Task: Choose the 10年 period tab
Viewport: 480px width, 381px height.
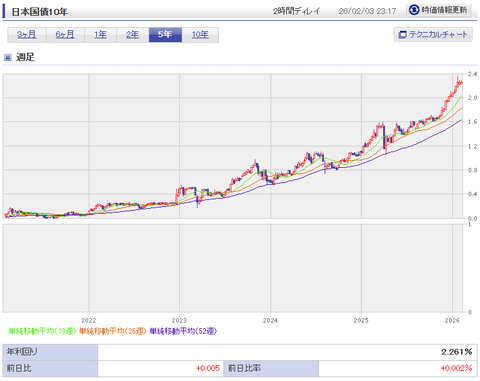Action: (x=200, y=35)
